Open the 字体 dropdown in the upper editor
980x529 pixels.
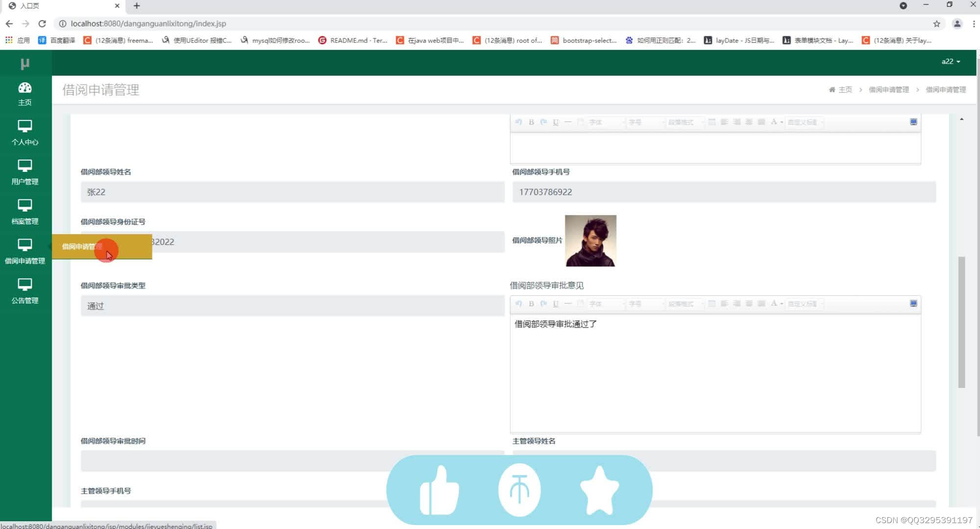[607, 122]
